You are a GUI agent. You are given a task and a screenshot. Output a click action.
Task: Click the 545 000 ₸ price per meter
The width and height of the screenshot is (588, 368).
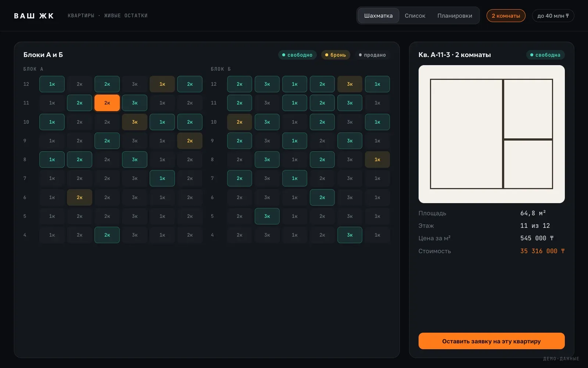pos(537,238)
